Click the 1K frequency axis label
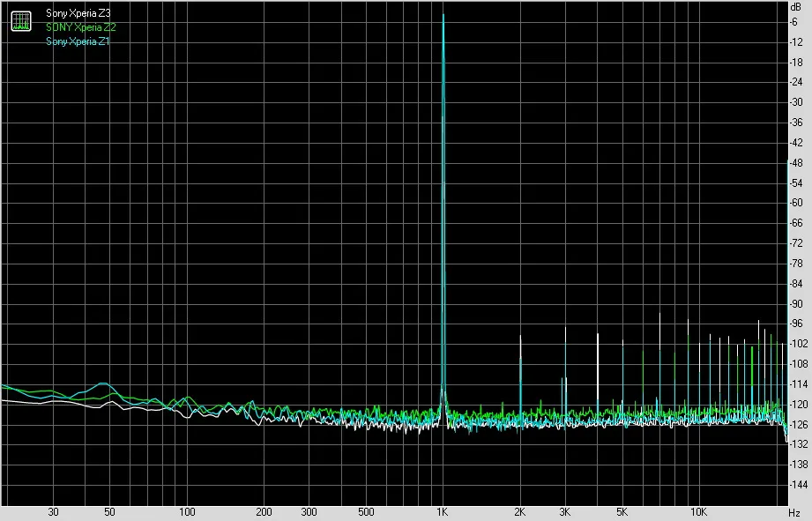This screenshot has height=521, width=812. 442,512
